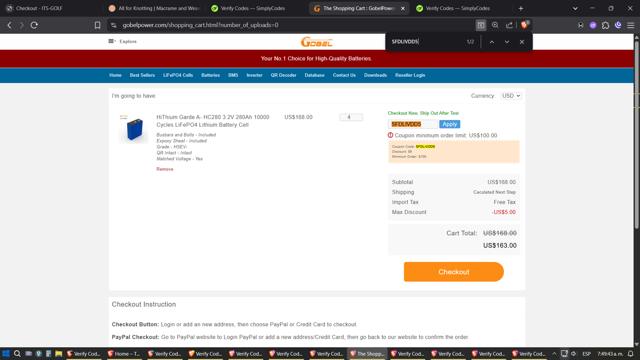Click the address bar URL
Image resolution: width=640 pixels, height=360 pixels.
(200, 25)
